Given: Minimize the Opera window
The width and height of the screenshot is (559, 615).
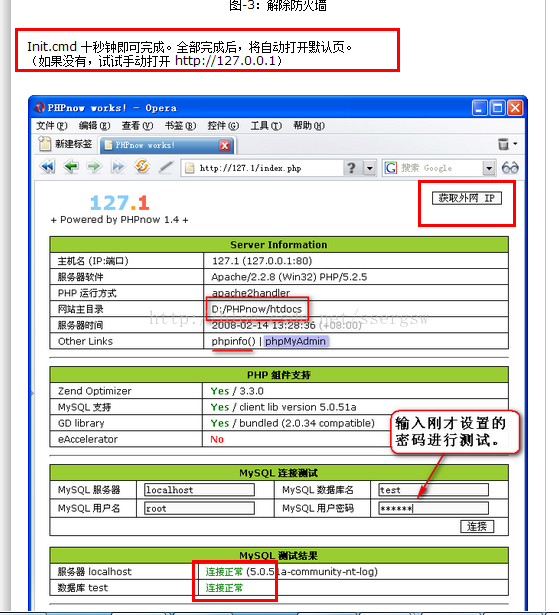Looking at the screenshot, I should point(479,107).
